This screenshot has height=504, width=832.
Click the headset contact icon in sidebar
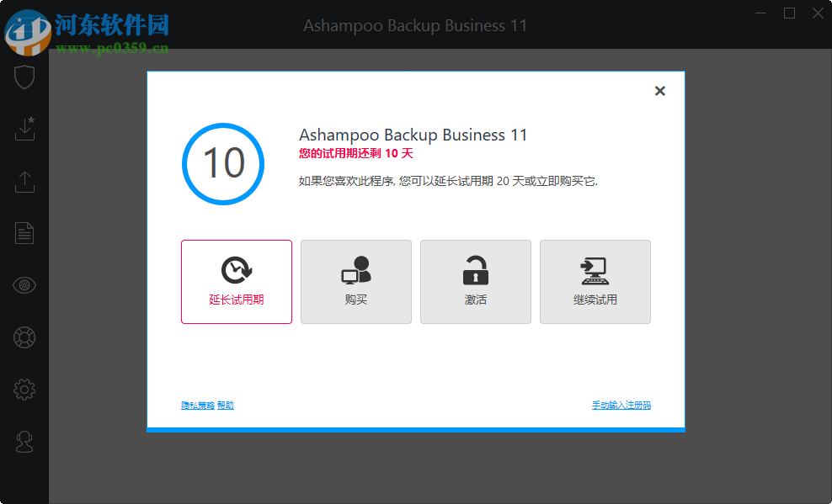coord(24,441)
